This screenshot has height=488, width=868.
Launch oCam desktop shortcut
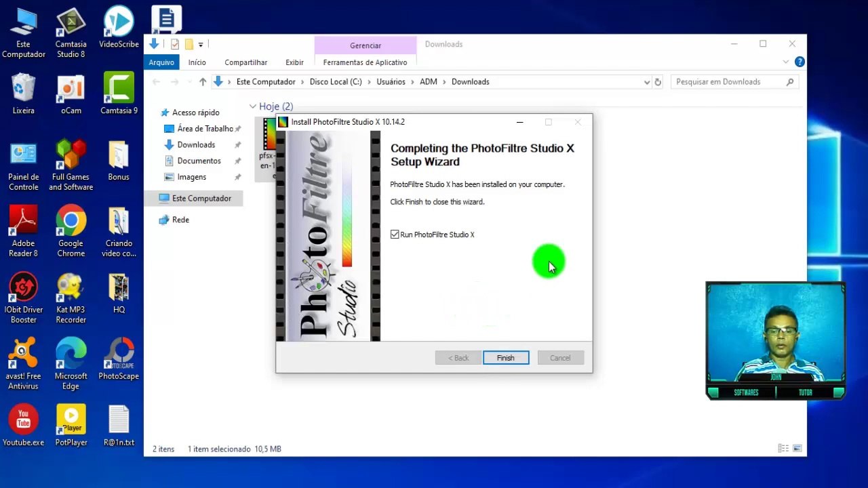click(71, 94)
